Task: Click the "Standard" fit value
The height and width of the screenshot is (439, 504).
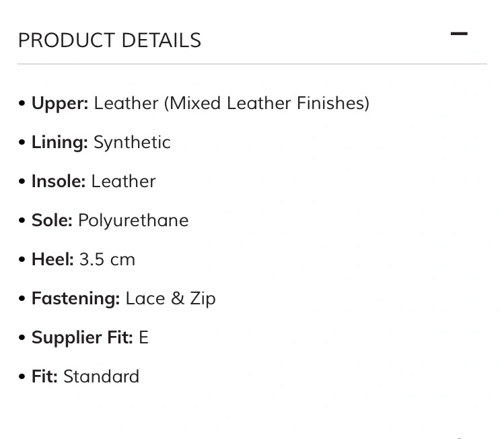Action: click(x=101, y=376)
